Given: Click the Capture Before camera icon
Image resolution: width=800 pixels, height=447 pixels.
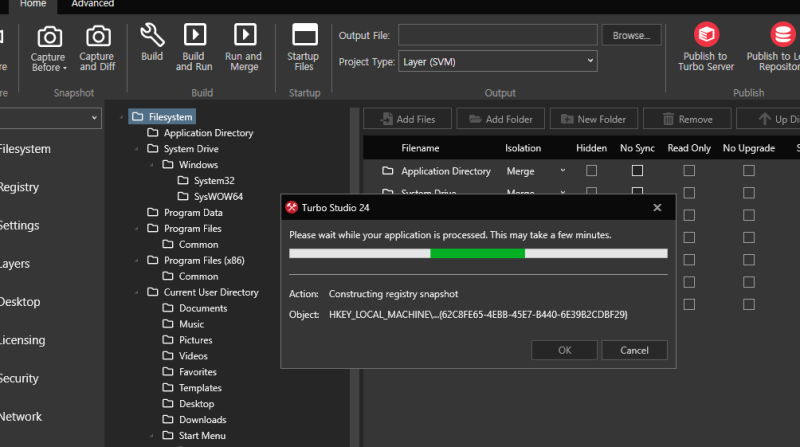Looking at the screenshot, I should coord(48,38).
